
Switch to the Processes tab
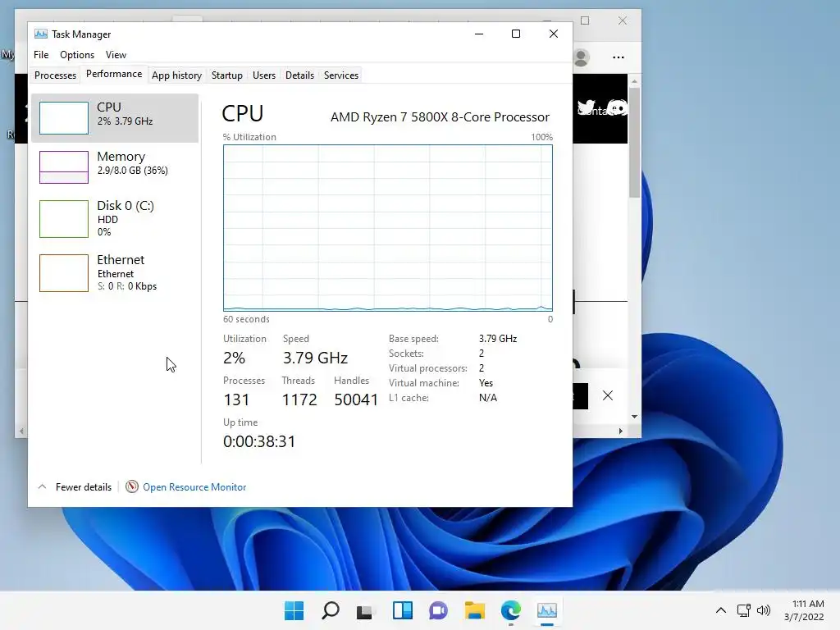pos(55,75)
